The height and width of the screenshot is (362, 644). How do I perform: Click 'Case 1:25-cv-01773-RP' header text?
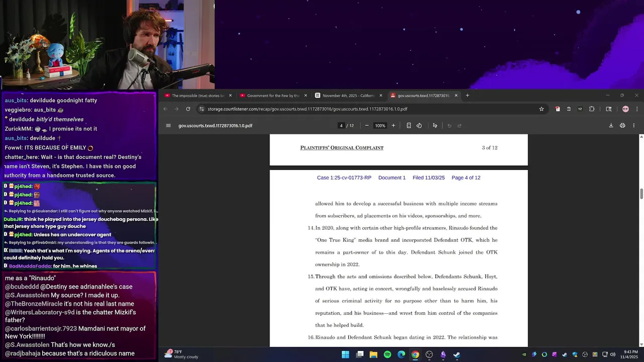point(344,178)
